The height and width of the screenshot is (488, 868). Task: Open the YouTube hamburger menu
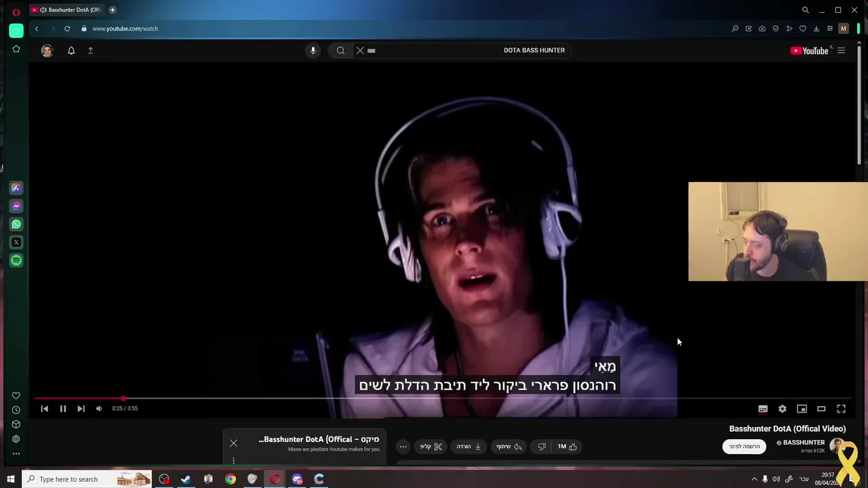click(x=841, y=50)
